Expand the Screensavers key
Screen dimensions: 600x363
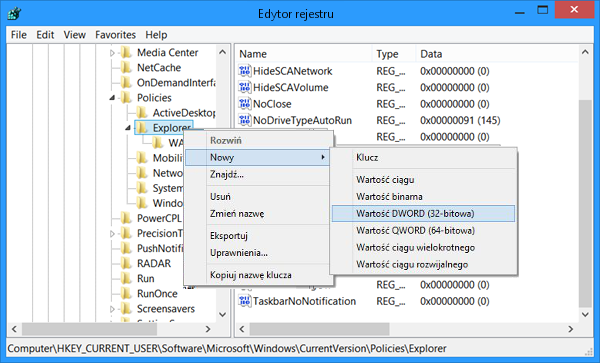tap(112, 309)
